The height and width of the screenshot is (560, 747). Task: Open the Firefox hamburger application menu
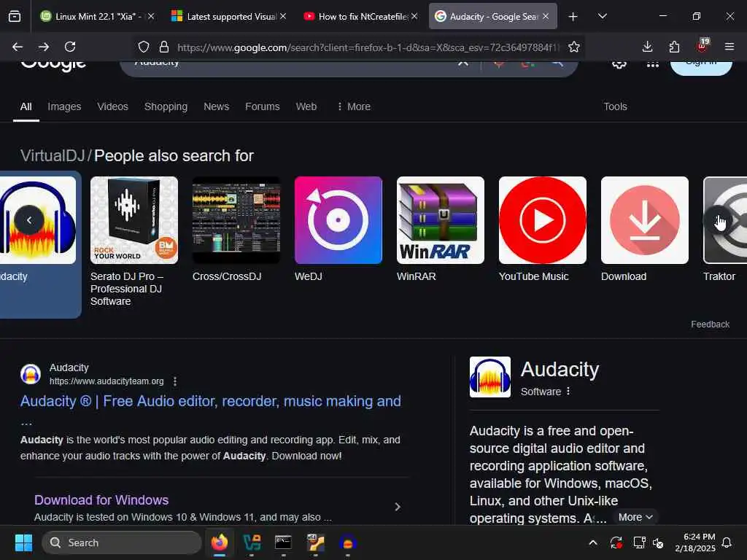[x=729, y=47]
